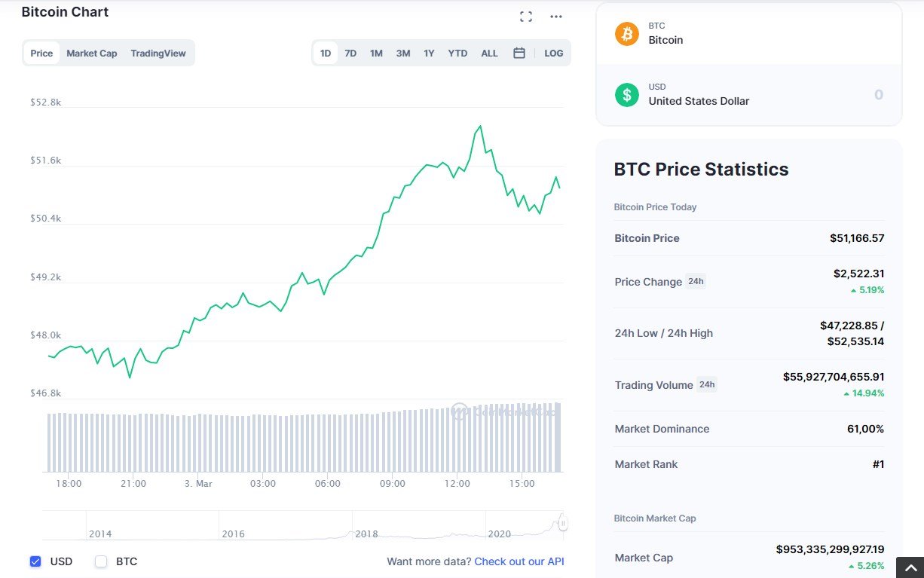
Task: Open the 24h dropdown beside Price Change
Action: click(x=696, y=281)
